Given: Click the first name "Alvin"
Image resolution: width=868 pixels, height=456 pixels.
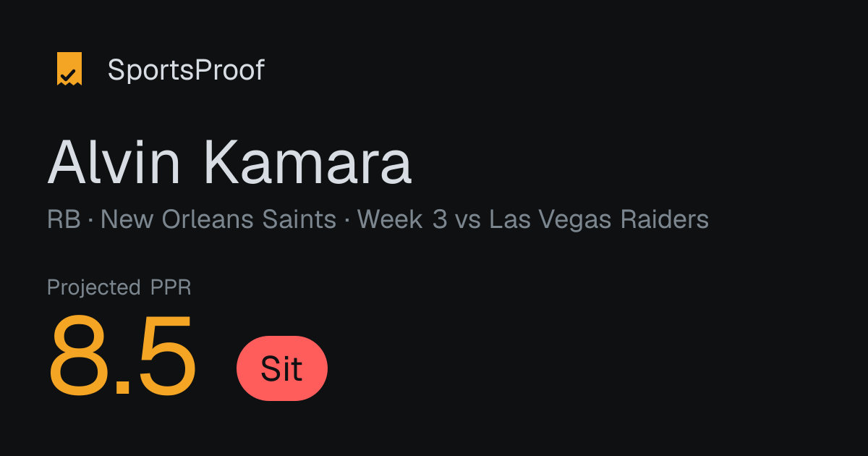Looking at the screenshot, I should coord(114,161).
